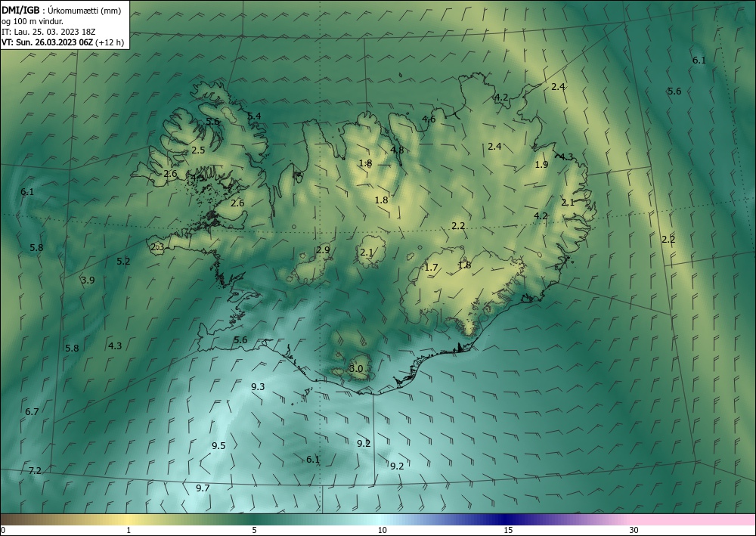The height and width of the screenshot is (536, 756).
Task: Click the color scale label 30
Action: pos(634,530)
